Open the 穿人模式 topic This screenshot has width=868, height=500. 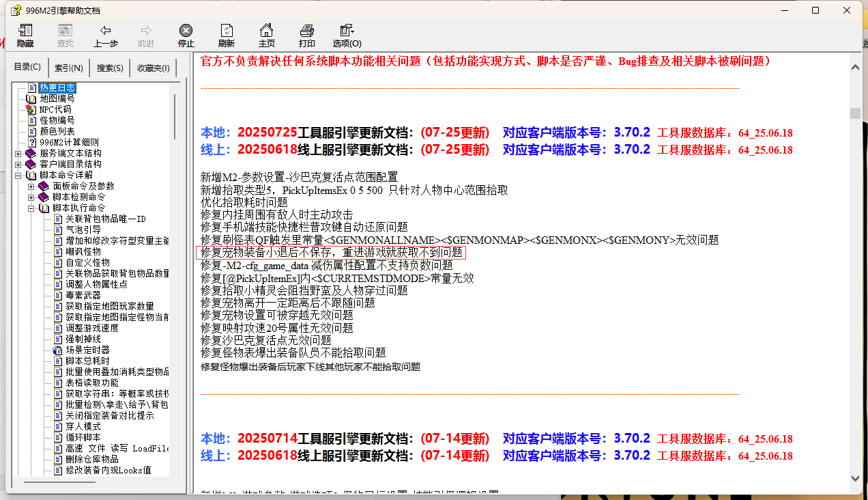[83, 426]
